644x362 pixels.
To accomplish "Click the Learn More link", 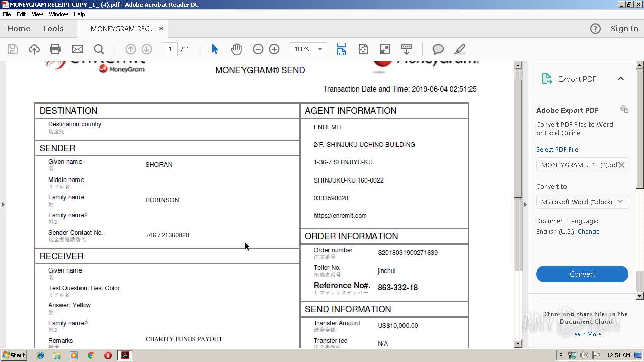I will pos(586,334).
